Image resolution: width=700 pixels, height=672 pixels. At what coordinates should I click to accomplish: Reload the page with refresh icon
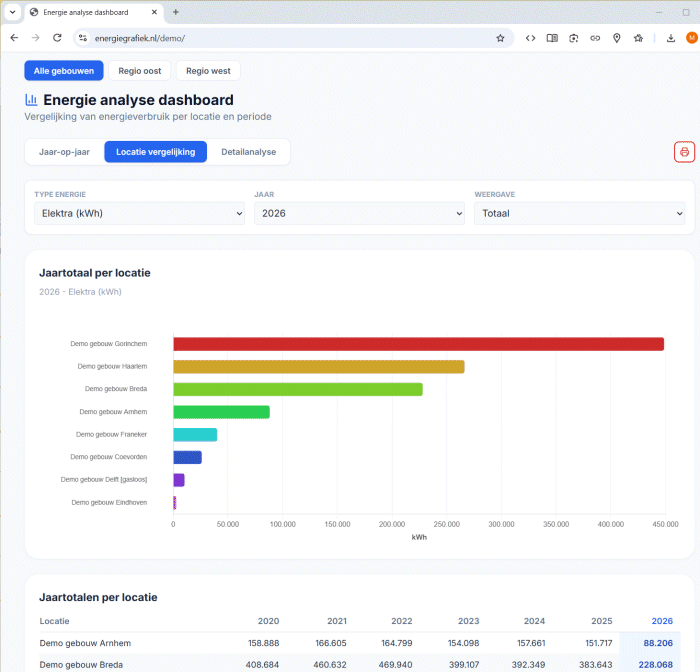57,38
